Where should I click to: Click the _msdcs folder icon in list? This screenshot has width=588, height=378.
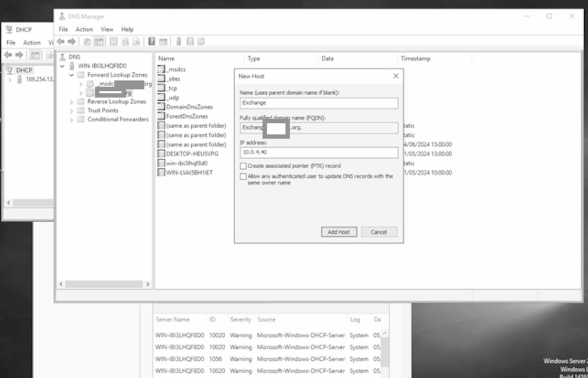[161, 69]
